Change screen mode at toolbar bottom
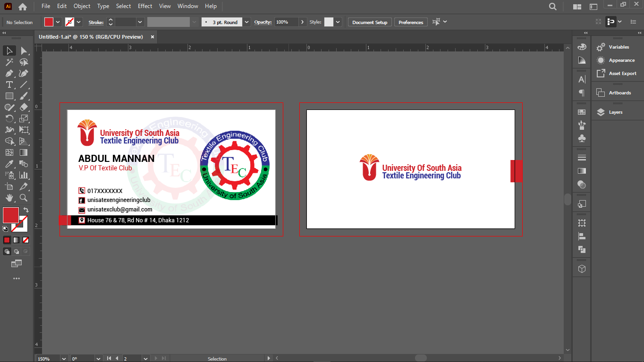The width and height of the screenshot is (644, 362). [17, 263]
